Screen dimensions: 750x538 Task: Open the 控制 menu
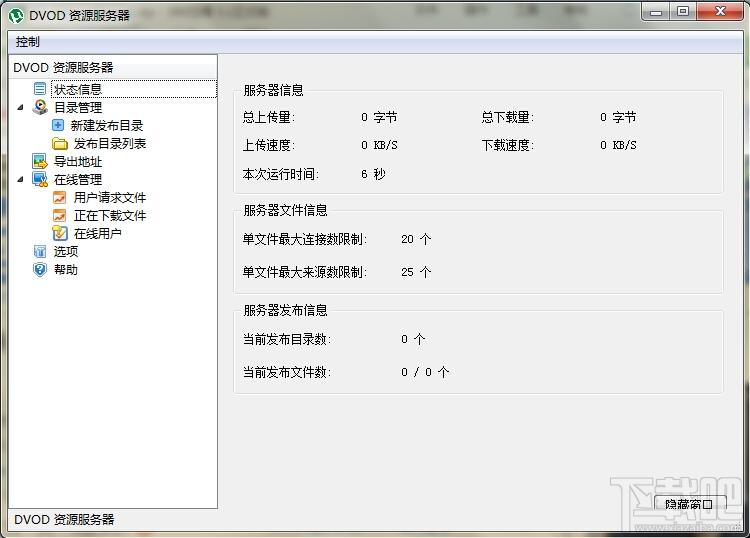click(27, 42)
